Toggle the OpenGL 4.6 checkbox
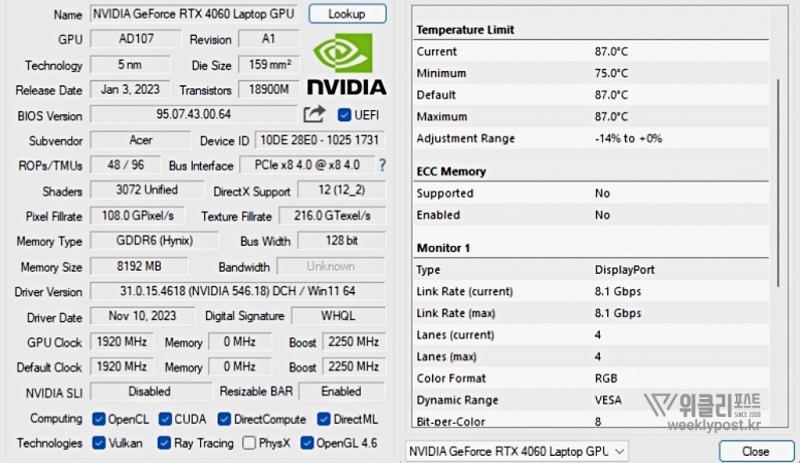The height and width of the screenshot is (463, 800). point(308,443)
